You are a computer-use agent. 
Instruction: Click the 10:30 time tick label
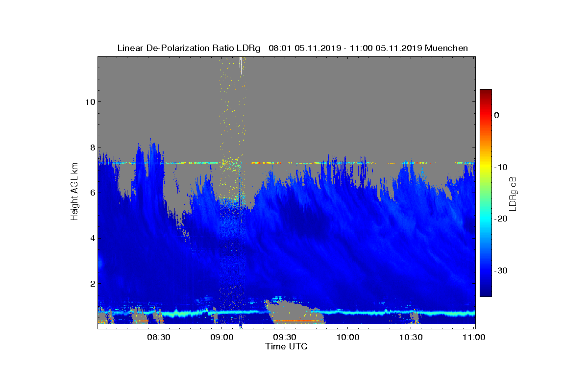[411, 337]
